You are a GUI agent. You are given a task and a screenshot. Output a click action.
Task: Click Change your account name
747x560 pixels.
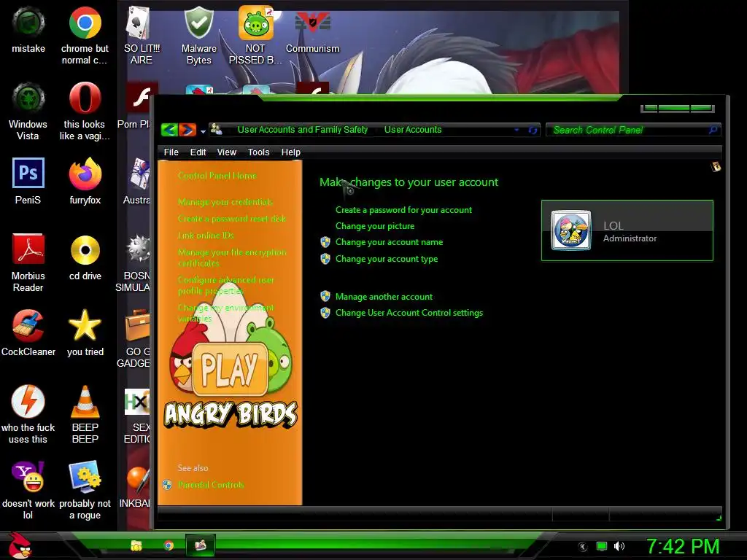(x=389, y=242)
